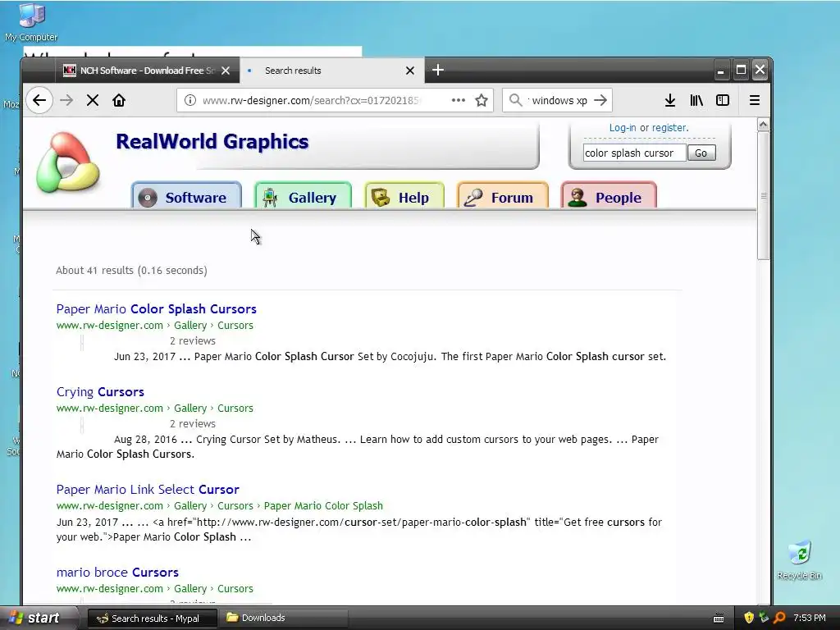Go back with the browser back arrow
Image resolution: width=840 pixels, height=630 pixels.
[x=39, y=100]
